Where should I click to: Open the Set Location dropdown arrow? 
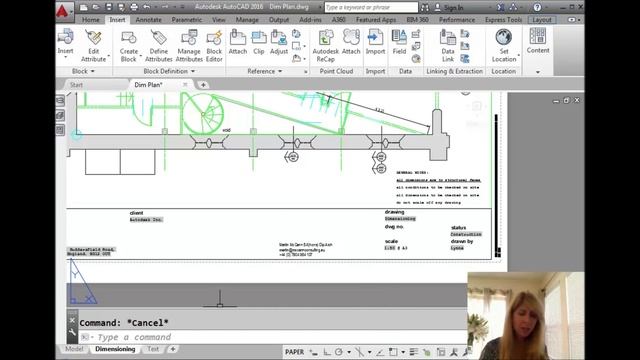coord(519,56)
